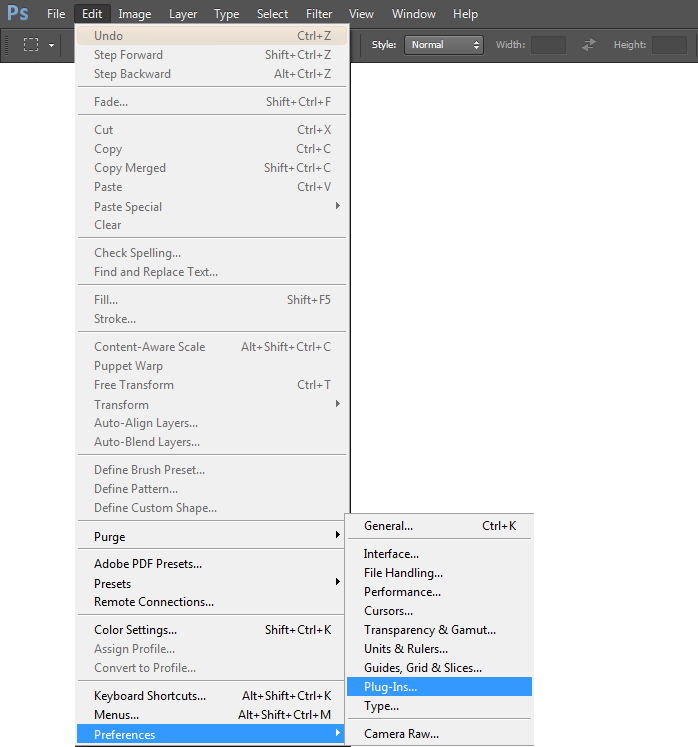
Task: Choose Convert to Profile...
Action: click(x=211, y=668)
